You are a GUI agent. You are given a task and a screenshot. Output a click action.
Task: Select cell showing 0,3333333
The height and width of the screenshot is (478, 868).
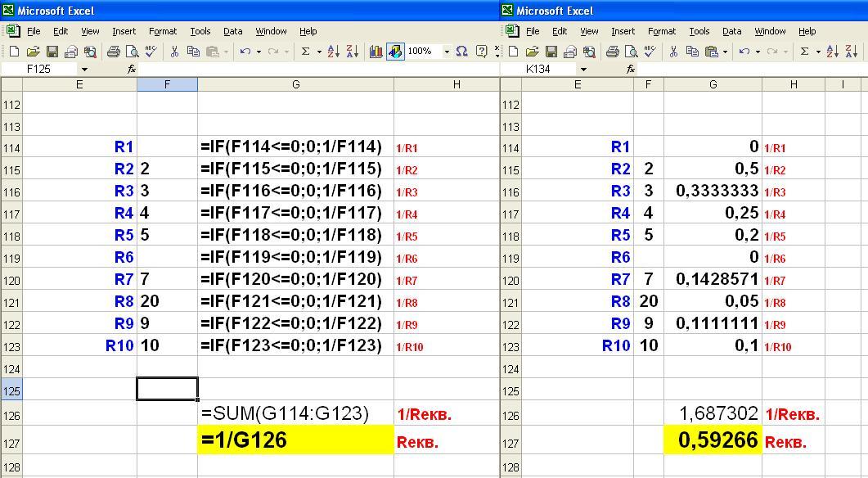pos(713,191)
